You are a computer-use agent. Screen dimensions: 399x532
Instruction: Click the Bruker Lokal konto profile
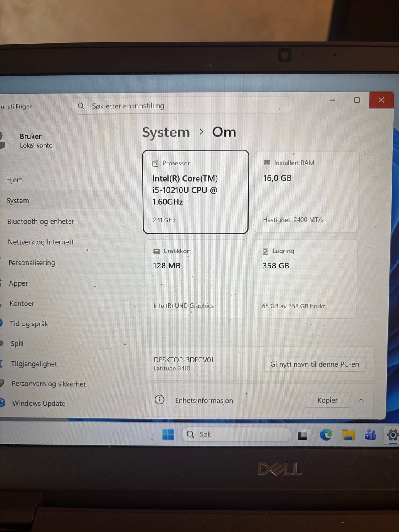click(x=36, y=140)
